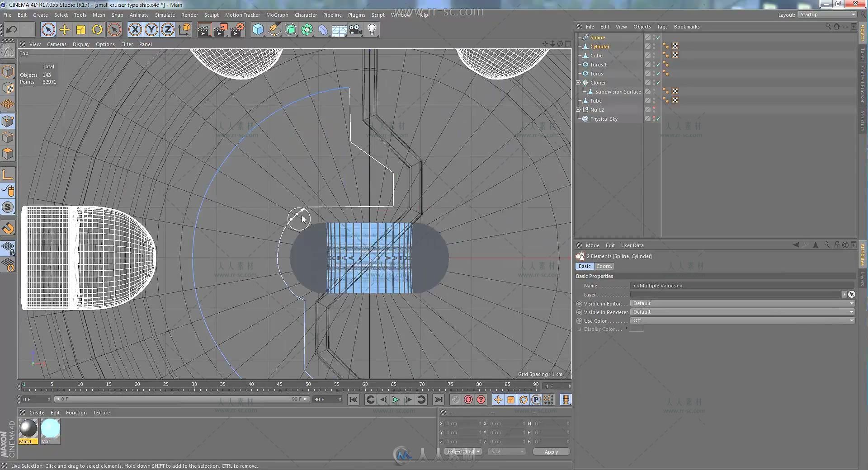Activate the Move tool
Viewport: 868px width, 470px height.
pyautogui.click(x=65, y=30)
